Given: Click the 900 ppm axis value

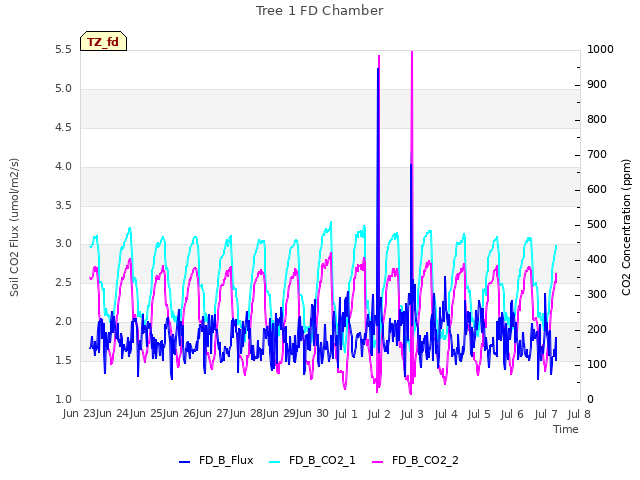Looking at the screenshot, I should pyautogui.click(x=597, y=84).
